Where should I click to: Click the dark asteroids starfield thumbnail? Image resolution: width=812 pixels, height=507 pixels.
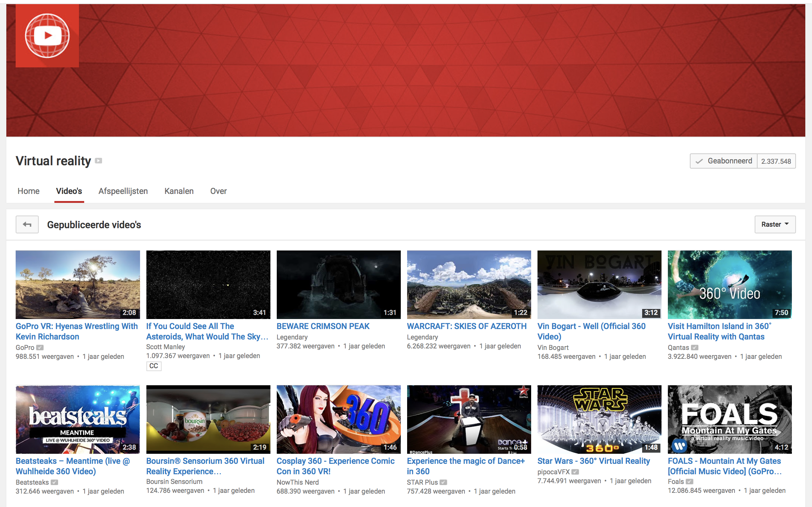point(208,285)
